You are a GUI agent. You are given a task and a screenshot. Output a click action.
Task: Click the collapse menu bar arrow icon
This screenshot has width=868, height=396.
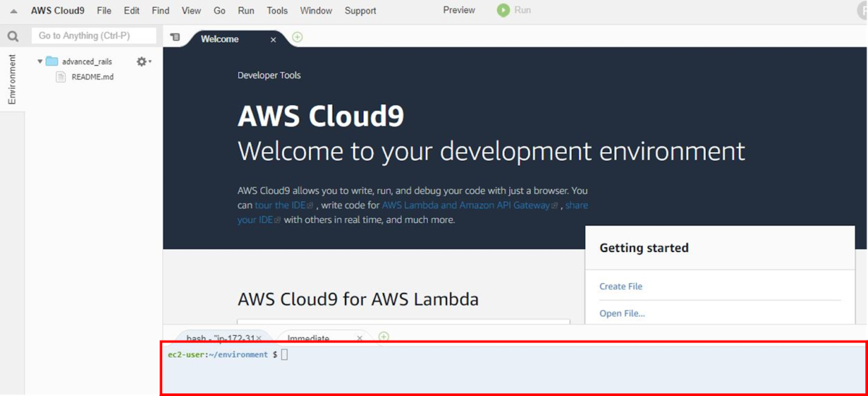(x=13, y=11)
